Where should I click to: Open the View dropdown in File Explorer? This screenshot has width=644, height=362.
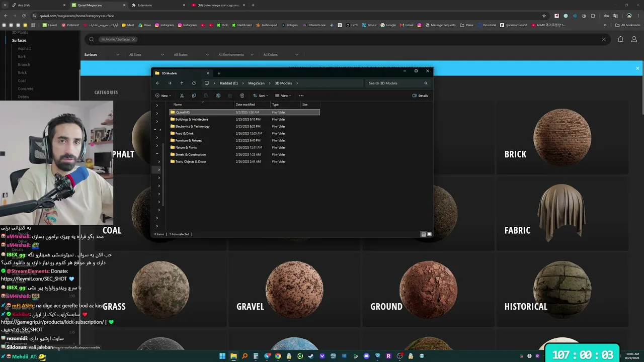(283, 96)
